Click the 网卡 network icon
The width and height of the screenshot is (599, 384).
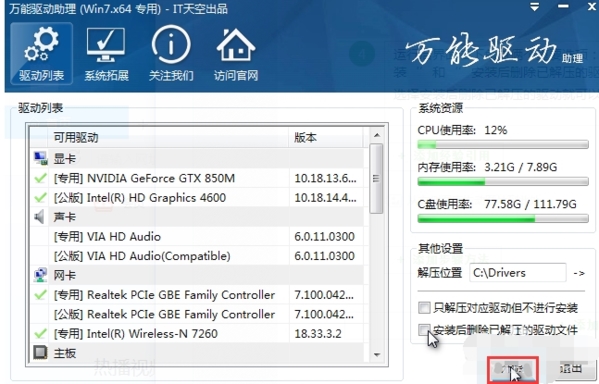pyautogui.click(x=40, y=275)
